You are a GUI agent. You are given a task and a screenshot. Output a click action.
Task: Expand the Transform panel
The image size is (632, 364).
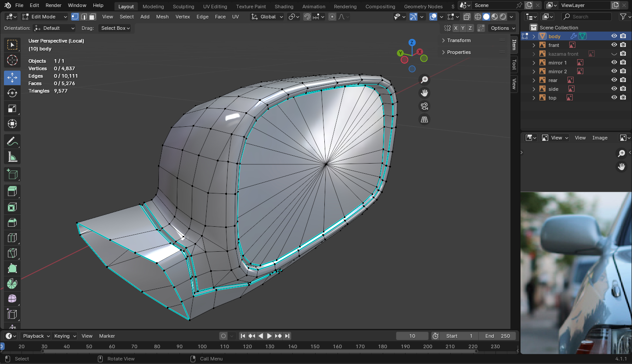tap(459, 40)
